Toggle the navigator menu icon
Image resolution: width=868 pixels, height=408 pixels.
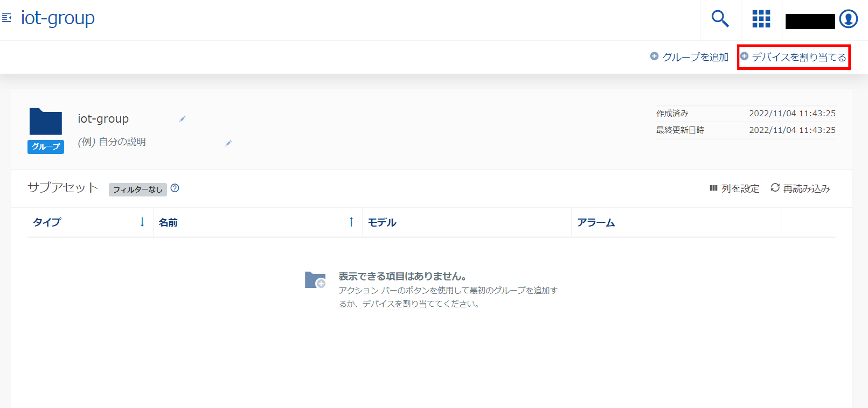click(x=7, y=18)
